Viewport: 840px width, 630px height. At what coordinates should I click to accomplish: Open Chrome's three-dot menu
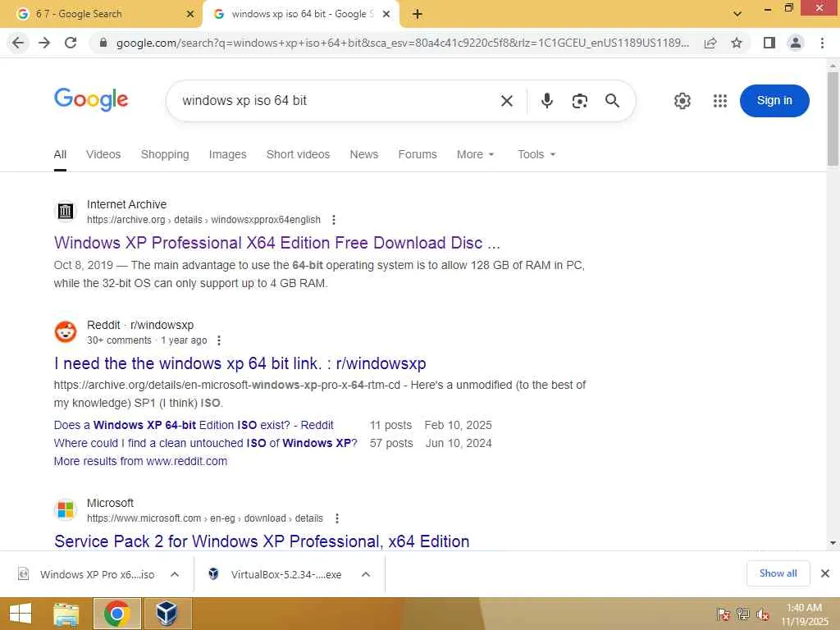click(x=822, y=43)
